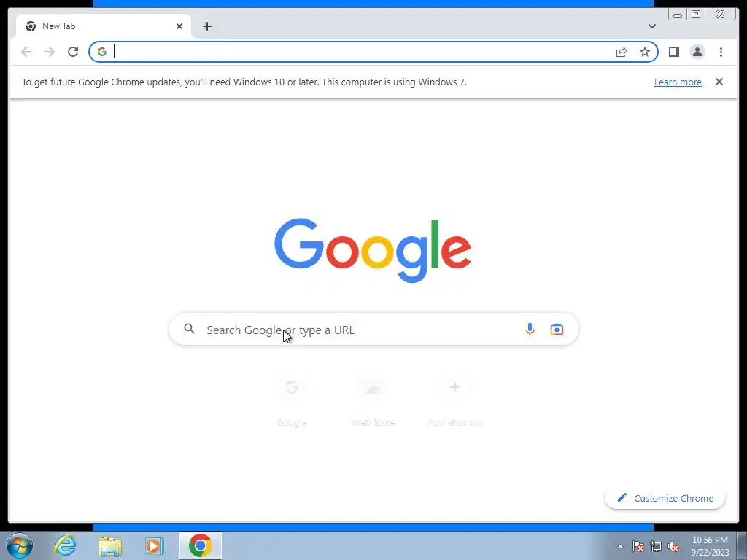Expand the tab search chevron
The width and height of the screenshot is (747, 560).
click(x=651, y=26)
